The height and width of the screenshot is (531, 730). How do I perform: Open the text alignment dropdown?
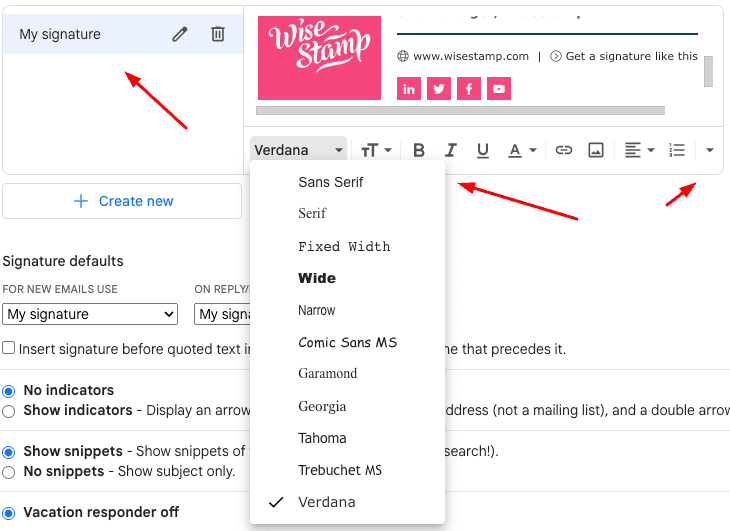click(639, 150)
